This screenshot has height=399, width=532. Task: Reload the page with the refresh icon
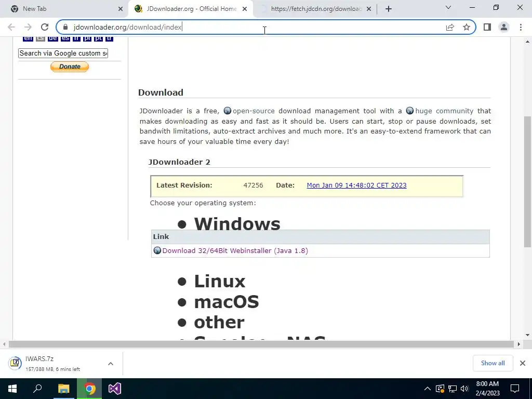(45, 27)
